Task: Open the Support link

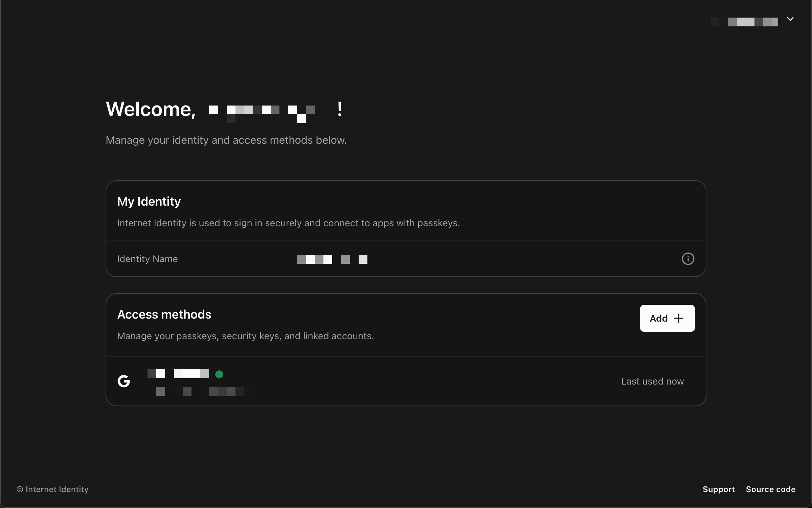Action: click(x=719, y=489)
